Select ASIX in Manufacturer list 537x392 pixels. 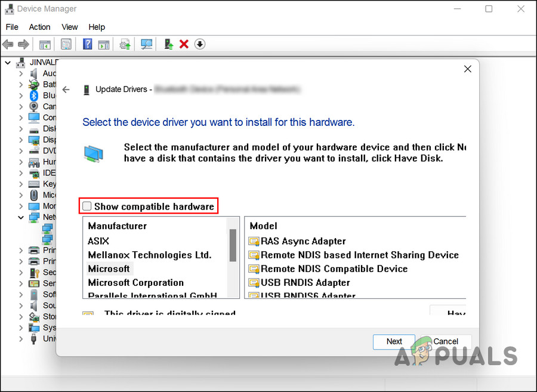98,241
